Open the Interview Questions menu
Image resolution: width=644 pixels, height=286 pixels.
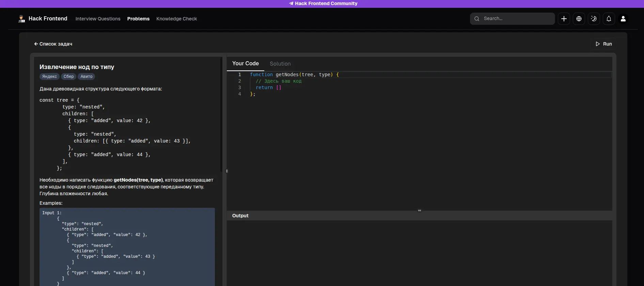(x=98, y=19)
